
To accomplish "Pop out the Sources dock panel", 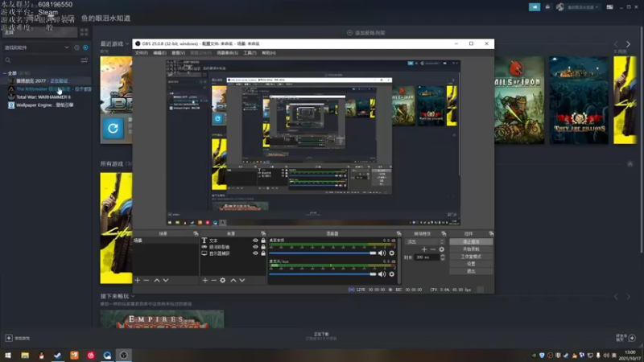I will (x=263, y=233).
